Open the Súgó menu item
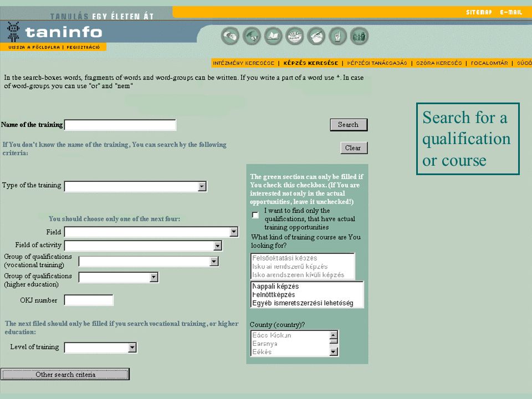This screenshot has width=532, height=399. pyautogui.click(x=524, y=63)
